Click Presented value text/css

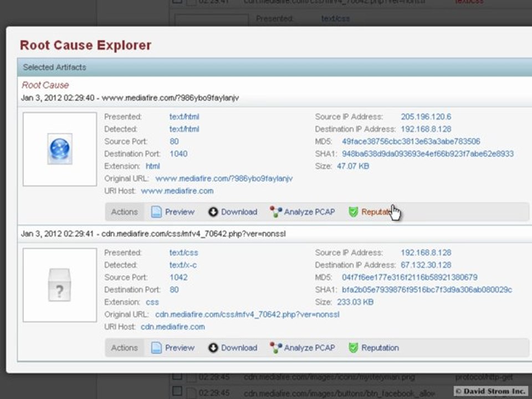point(183,253)
